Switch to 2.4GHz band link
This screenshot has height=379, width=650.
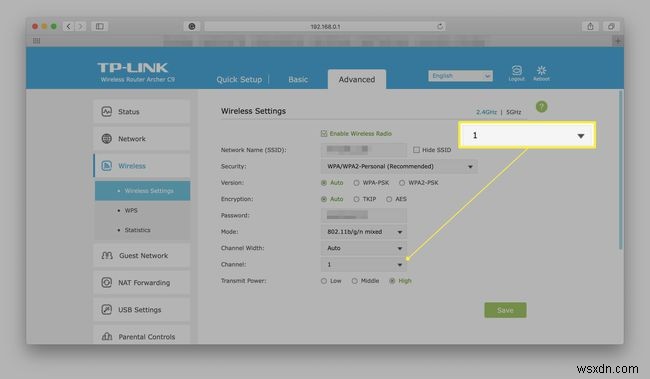[x=486, y=112]
